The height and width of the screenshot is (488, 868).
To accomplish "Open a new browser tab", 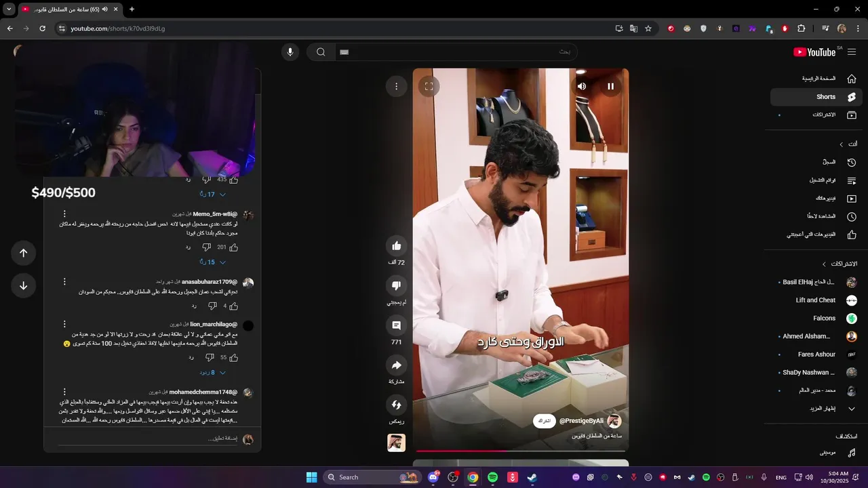I will pos(132,9).
